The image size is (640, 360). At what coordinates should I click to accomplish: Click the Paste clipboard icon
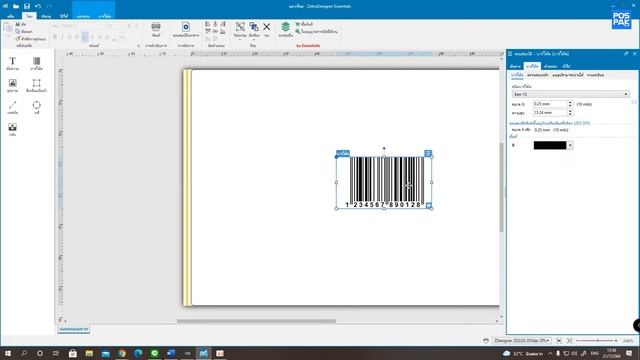coord(8,28)
